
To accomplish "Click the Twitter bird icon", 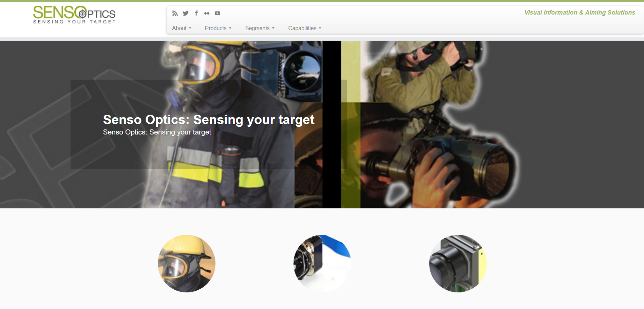I will tap(186, 13).
